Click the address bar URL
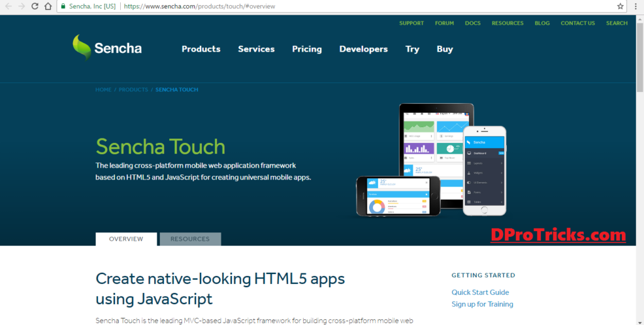644x325 pixels. coord(199,6)
